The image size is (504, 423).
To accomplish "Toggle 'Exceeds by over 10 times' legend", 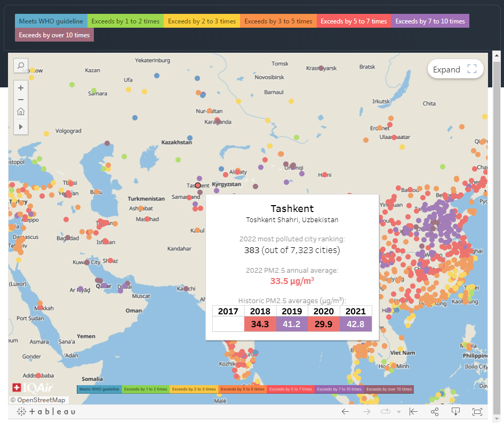I will click(54, 35).
